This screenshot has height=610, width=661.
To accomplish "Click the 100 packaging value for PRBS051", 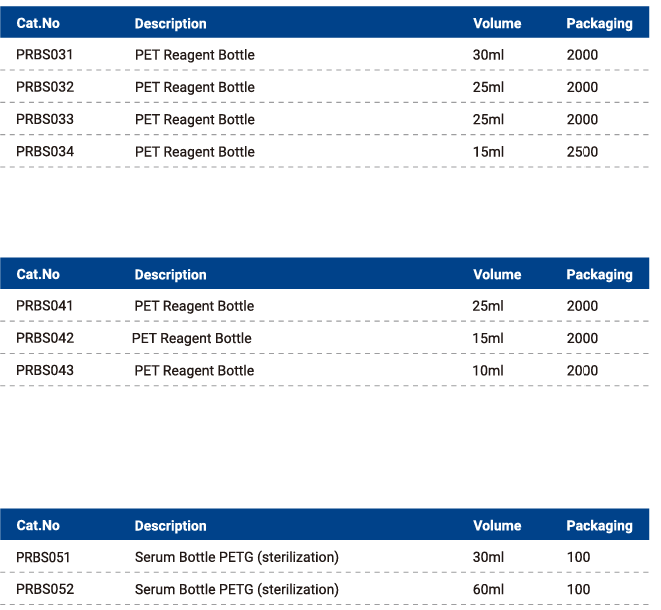I will click(578, 557).
